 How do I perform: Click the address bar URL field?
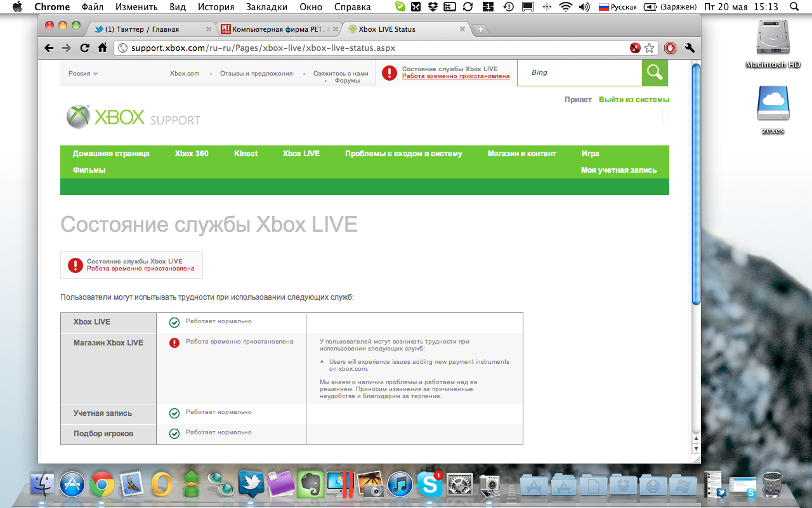click(374, 48)
